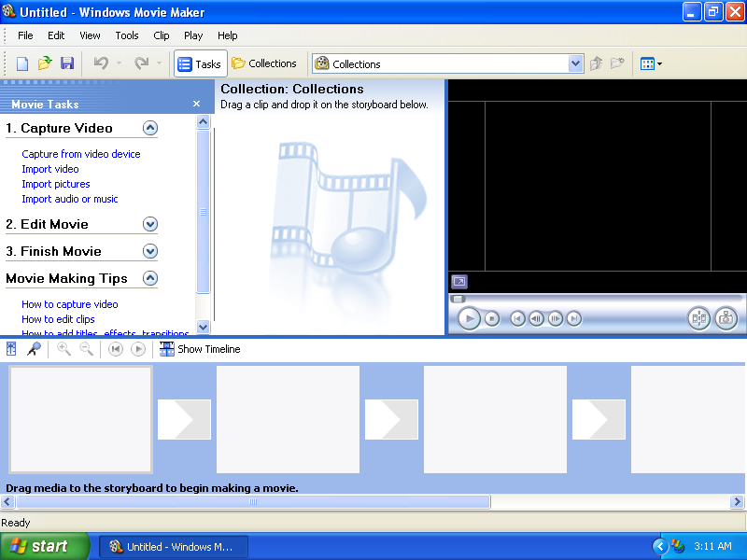
Task: Collapse the Capture Video section
Action: (x=150, y=128)
